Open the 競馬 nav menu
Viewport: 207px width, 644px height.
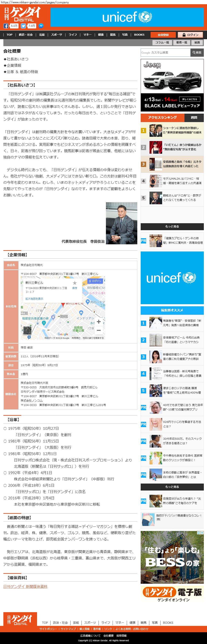click(113, 35)
